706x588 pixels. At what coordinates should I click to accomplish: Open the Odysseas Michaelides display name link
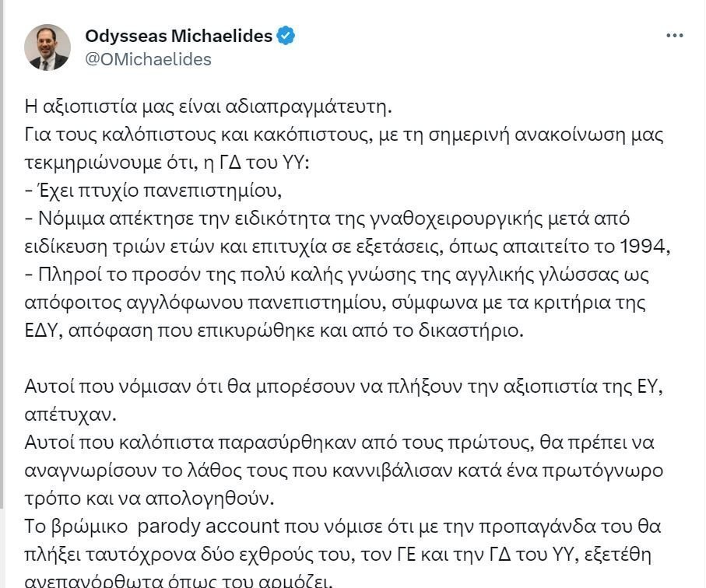(x=179, y=36)
